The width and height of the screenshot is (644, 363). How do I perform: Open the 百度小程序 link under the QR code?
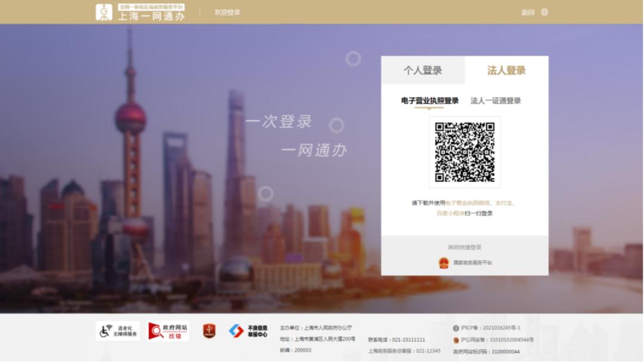(450, 213)
